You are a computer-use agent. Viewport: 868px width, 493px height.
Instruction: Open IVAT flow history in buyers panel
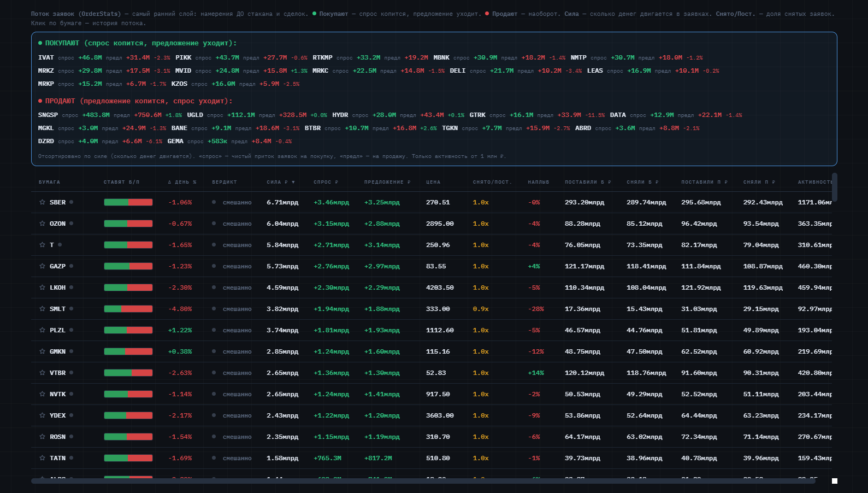click(x=46, y=57)
